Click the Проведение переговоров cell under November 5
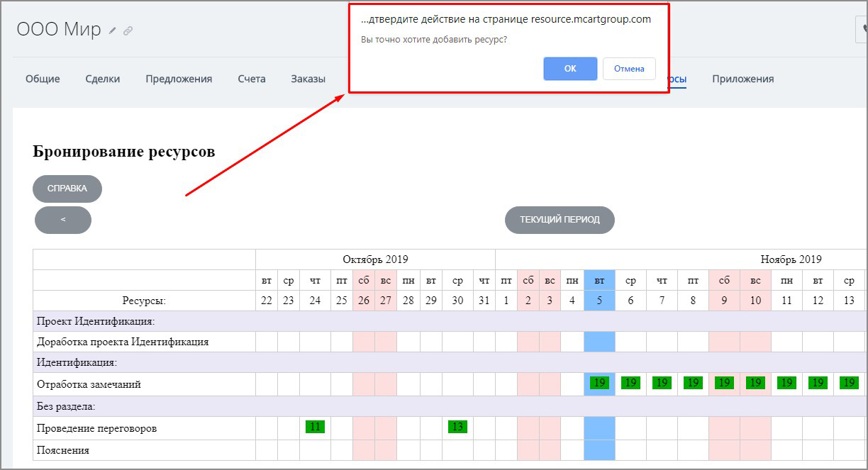The height and width of the screenshot is (470, 868). 599,428
